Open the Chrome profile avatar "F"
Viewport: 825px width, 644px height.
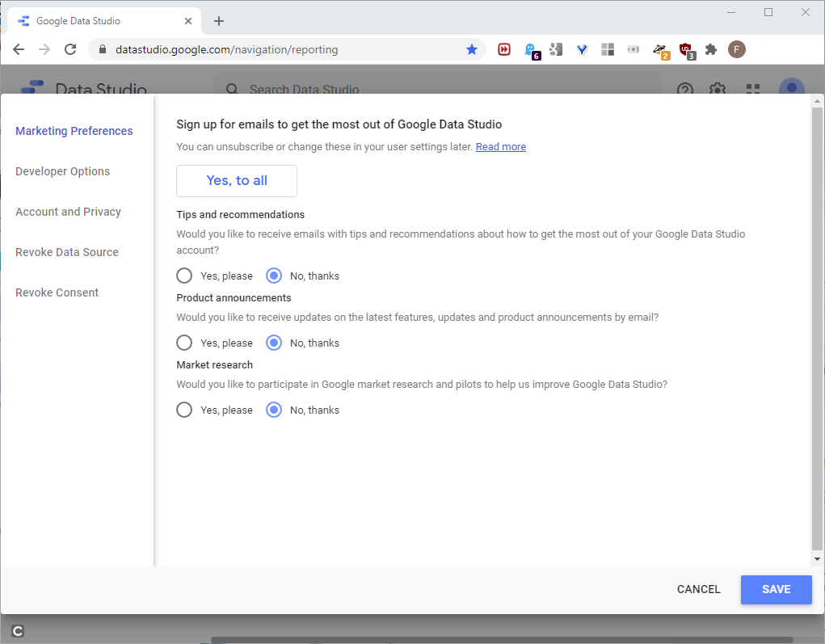coord(736,49)
